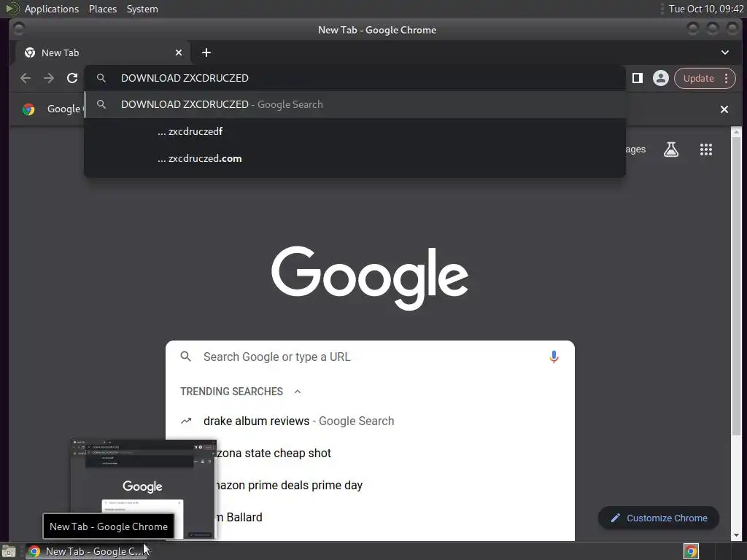
Task: Click the clock showing Tue Oct 10
Action: point(706,9)
